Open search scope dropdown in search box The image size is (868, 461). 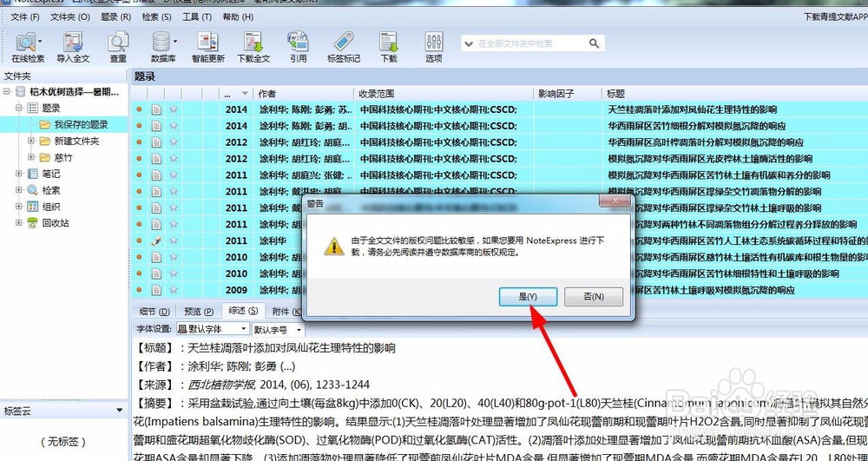click(x=470, y=43)
